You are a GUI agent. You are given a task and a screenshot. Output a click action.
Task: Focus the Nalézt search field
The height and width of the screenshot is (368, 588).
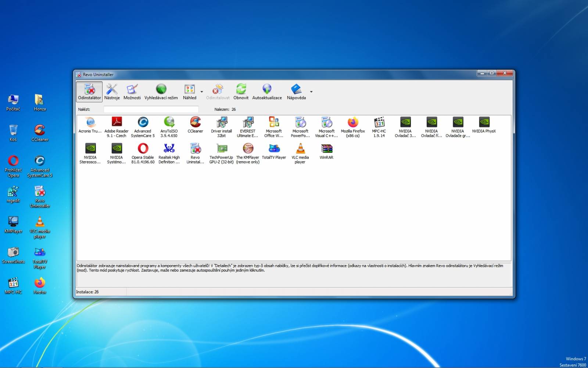tap(151, 109)
